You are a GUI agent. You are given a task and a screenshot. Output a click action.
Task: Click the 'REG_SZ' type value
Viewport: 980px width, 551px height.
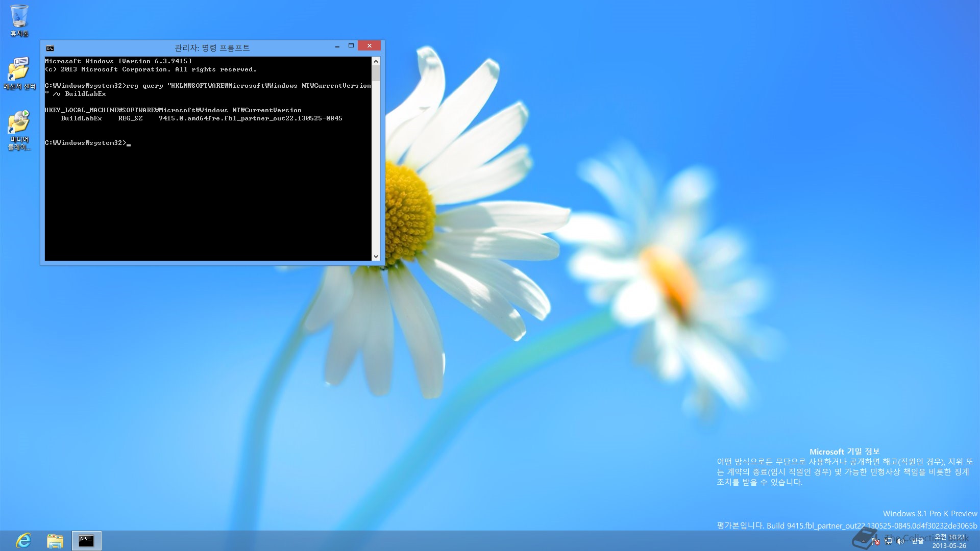point(131,118)
